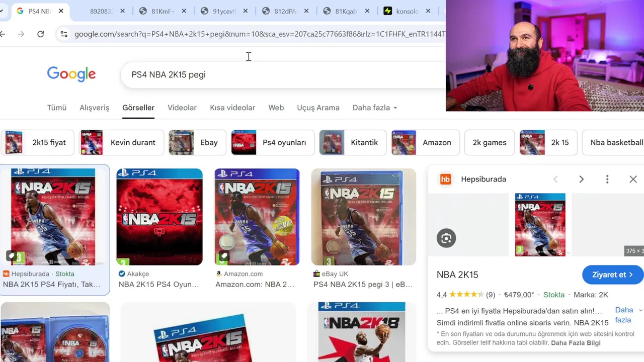Viewport: 644px width, 362px height.
Task: Close the Hepsiburada preview panel
Action: [x=633, y=179]
